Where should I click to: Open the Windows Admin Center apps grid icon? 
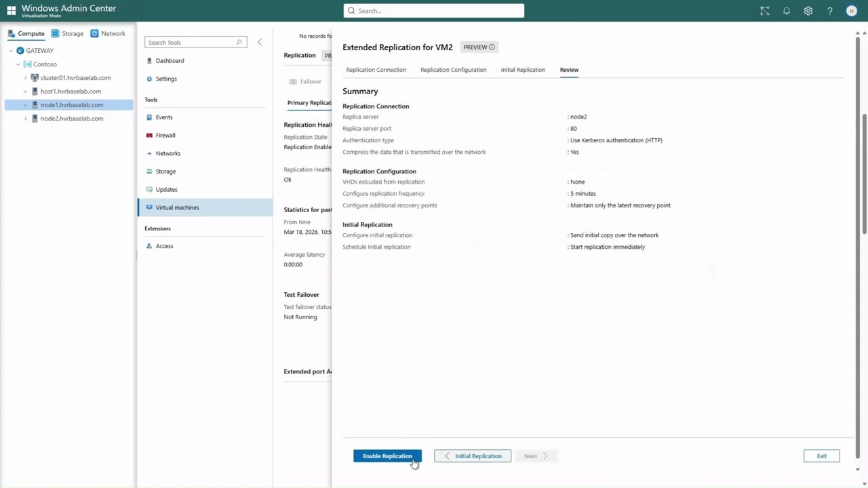point(12,11)
